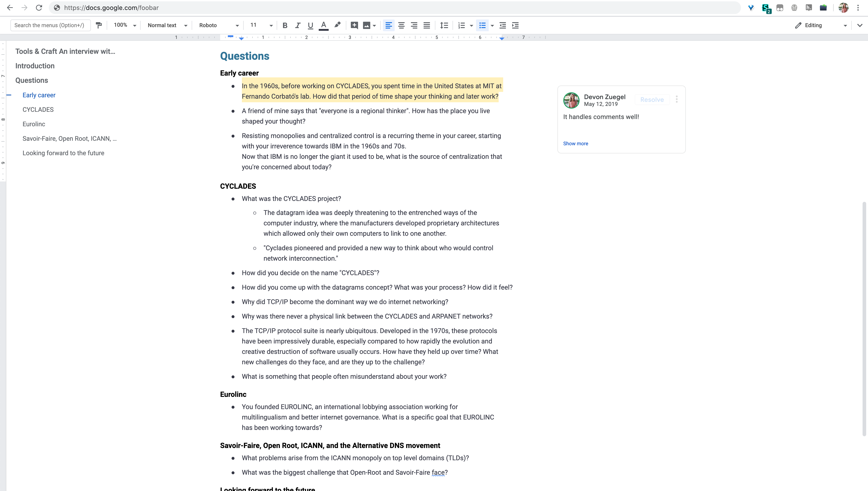Center align the text
868x491 pixels.
pyautogui.click(x=401, y=25)
